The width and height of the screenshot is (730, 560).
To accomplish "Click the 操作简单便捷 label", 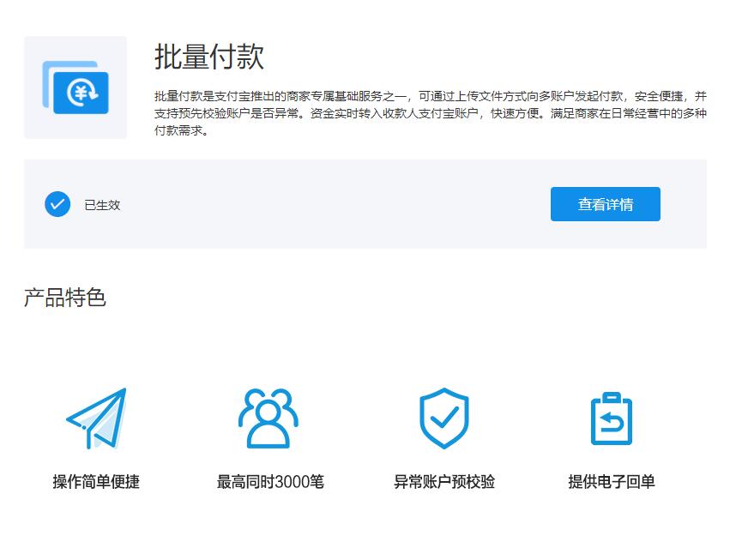I will coord(96,481).
